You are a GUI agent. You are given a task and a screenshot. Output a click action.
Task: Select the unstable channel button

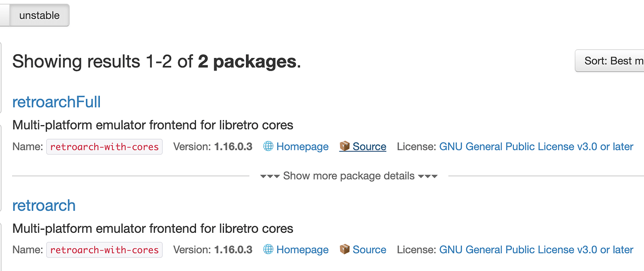(x=39, y=15)
